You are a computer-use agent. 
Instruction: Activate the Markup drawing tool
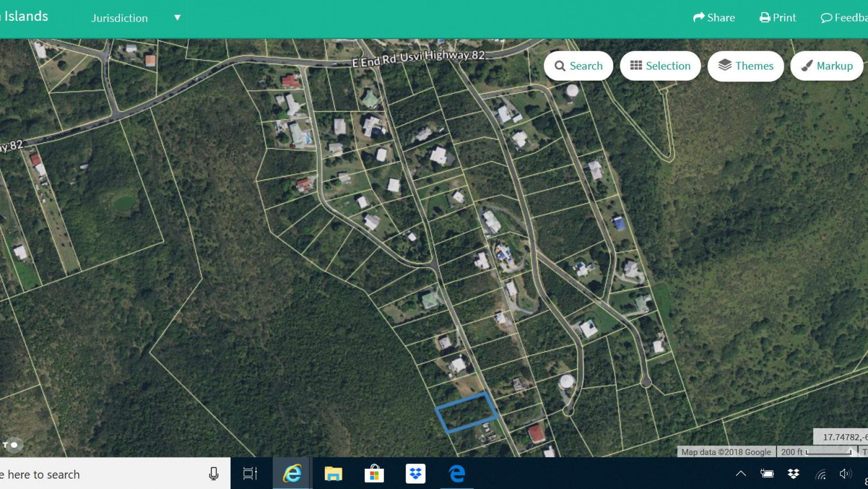pyautogui.click(x=826, y=66)
